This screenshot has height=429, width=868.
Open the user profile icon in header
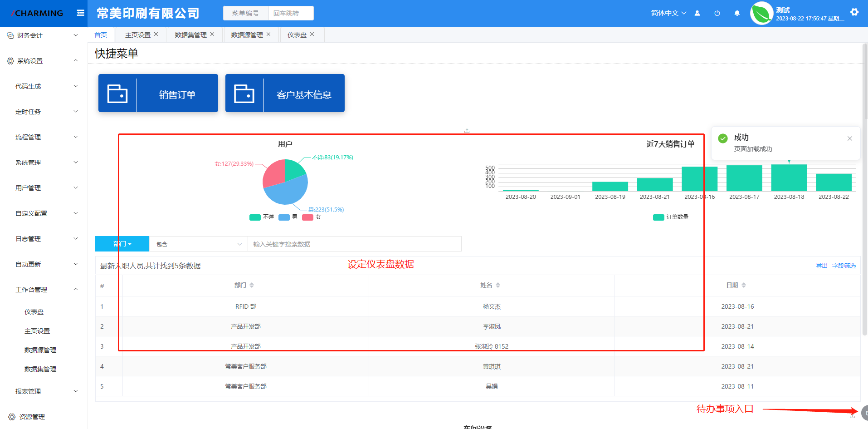697,13
